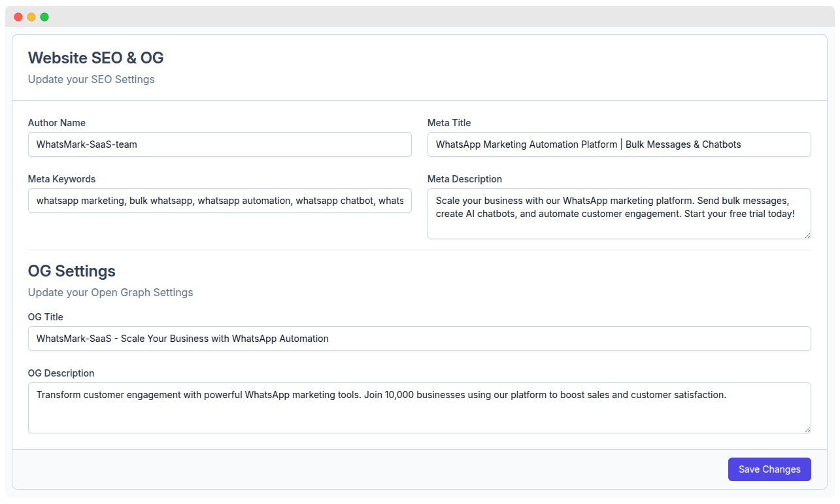Click the "Meta Description" label
This screenshot has width=840, height=504.
(465, 179)
